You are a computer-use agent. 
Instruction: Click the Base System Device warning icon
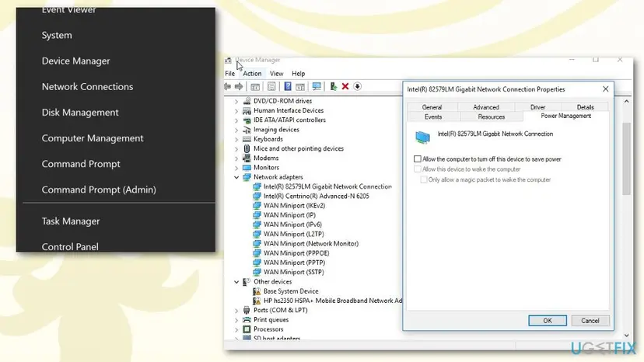(x=257, y=291)
